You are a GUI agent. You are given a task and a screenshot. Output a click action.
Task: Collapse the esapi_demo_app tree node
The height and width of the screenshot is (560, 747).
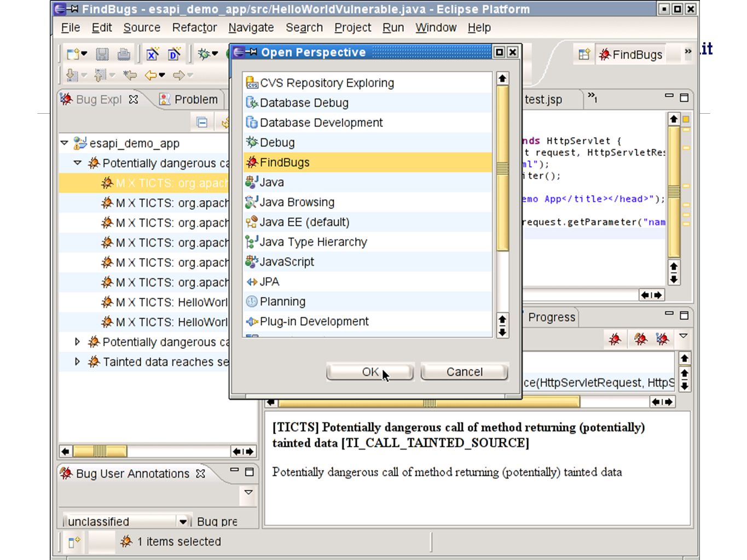point(65,143)
